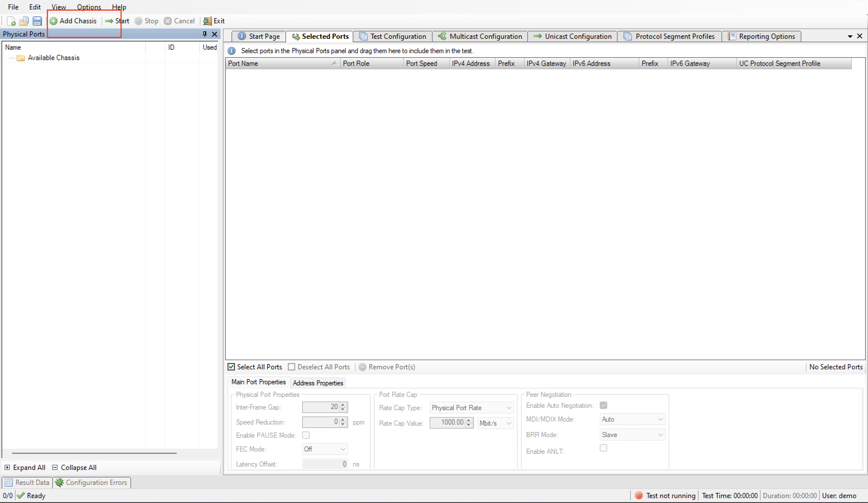Click the Physical Ports horizontal scrollbar

coord(94,453)
